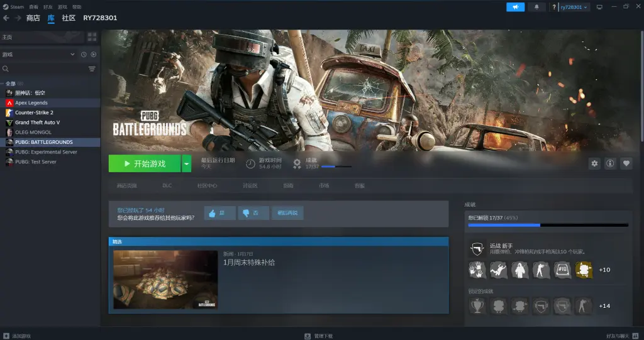Click the main page vertical scrollbar
This screenshot has height=340, width=644.
(x=641, y=86)
